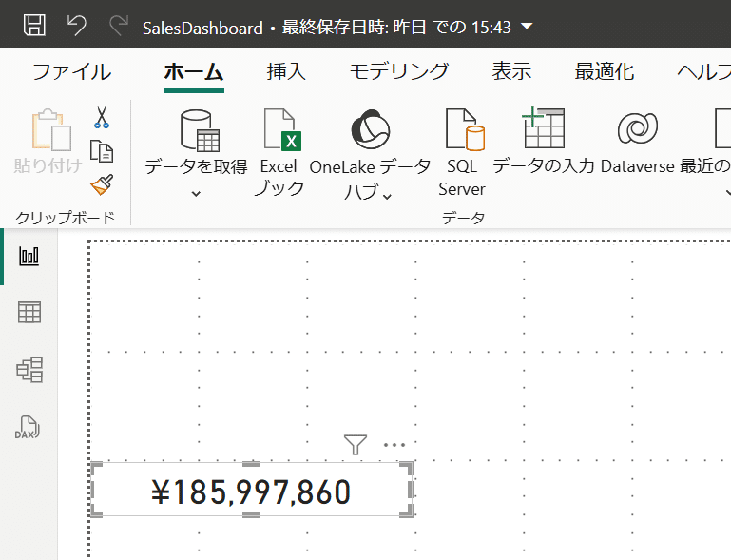The image size is (731, 560).
Task: Connect to SQL Server
Action: 462,152
